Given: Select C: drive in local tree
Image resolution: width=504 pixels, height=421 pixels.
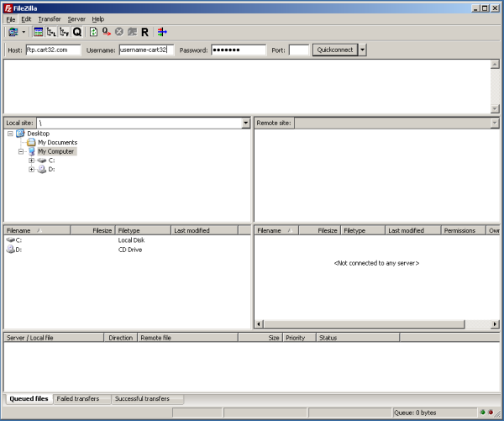Looking at the screenshot, I should point(51,161).
